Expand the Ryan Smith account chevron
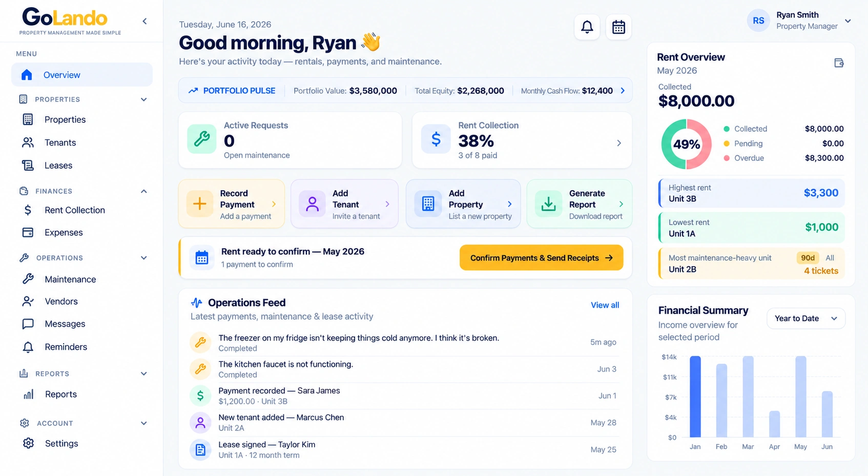The height and width of the screenshot is (476, 868). coord(848,21)
